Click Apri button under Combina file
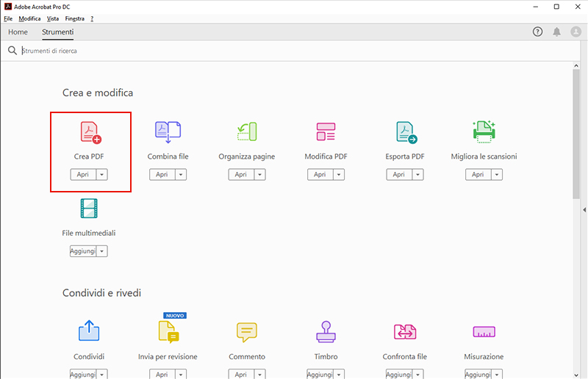 tap(162, 174)
